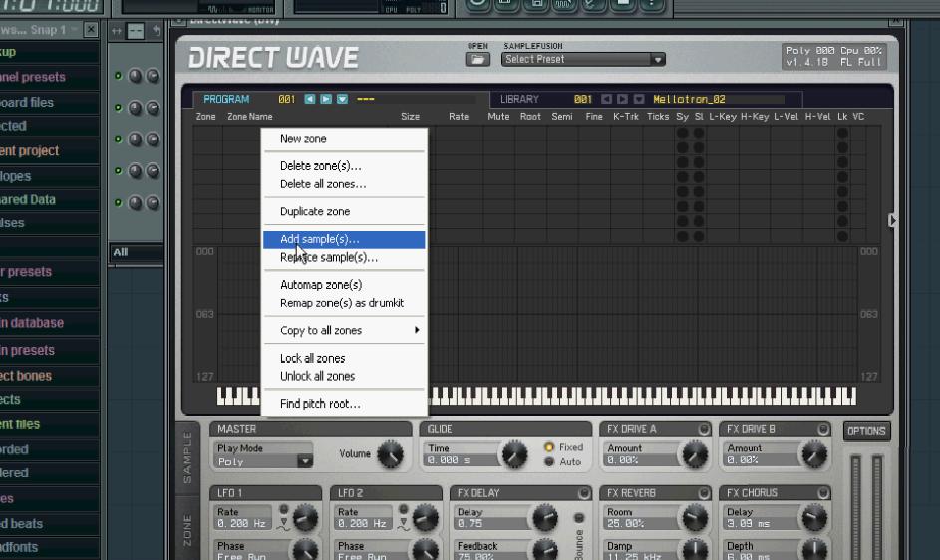This screenshot has width=940, height=560.
Task: Enable FX Chorus effect
Action: (823, 493)
